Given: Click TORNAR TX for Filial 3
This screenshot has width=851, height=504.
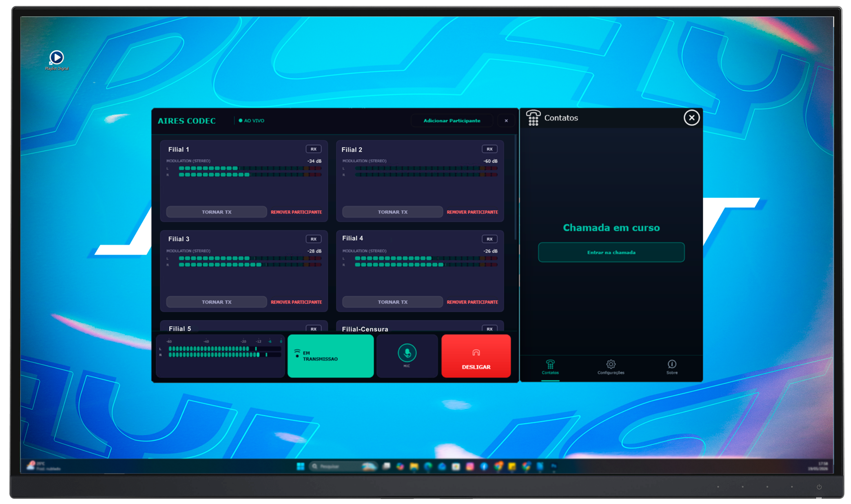Looking at the screenshot, I should [x=217, y=302].
